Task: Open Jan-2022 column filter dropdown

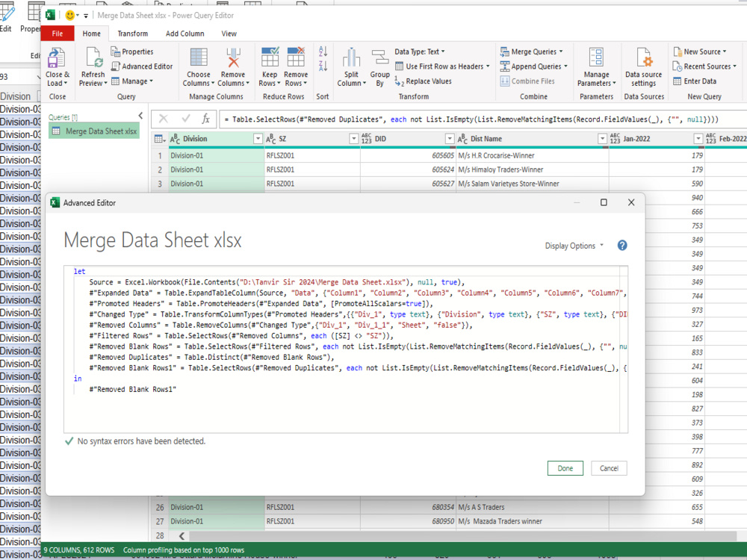Action: pyautogui.click(x=698, y=139)
